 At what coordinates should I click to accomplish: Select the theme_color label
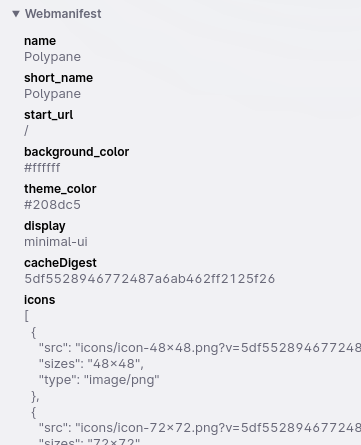60,189
